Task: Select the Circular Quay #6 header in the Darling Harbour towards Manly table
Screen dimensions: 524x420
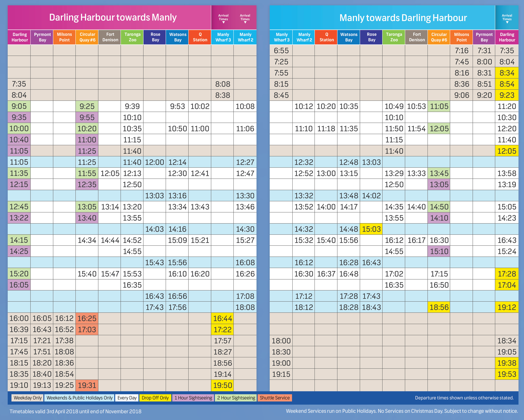Action: tap(87, 37)
